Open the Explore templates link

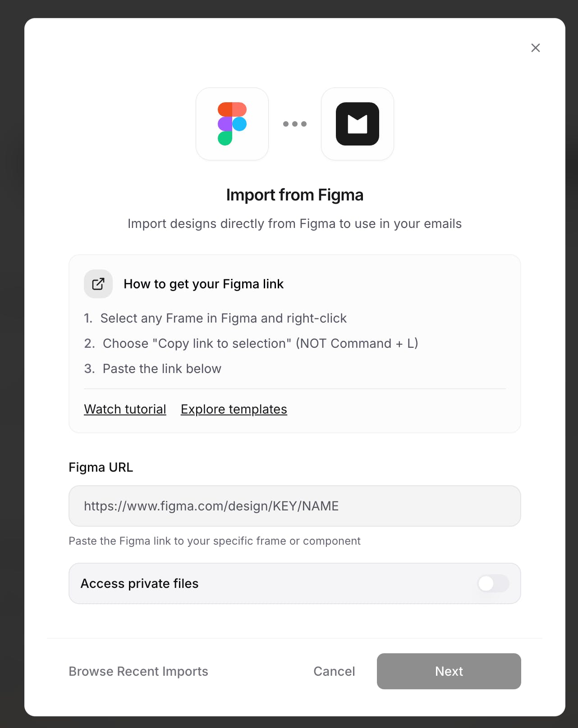click(234, 409)
